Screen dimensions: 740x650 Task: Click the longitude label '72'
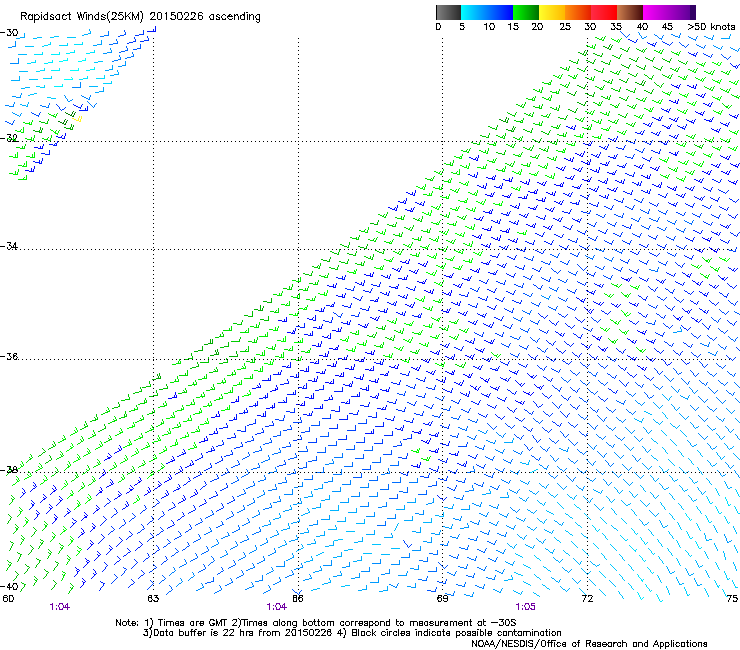tap(587, 599)
